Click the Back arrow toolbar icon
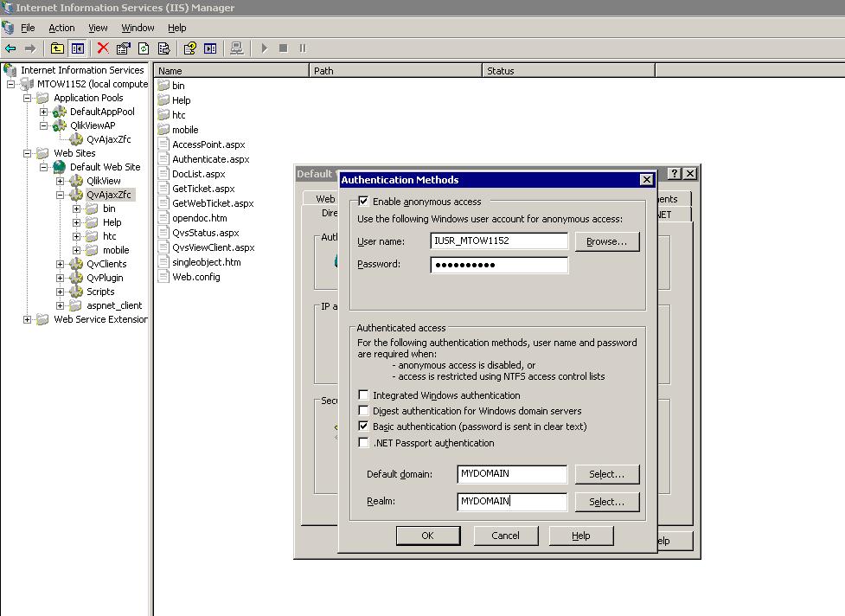The image size is (845, 616). 10,48
